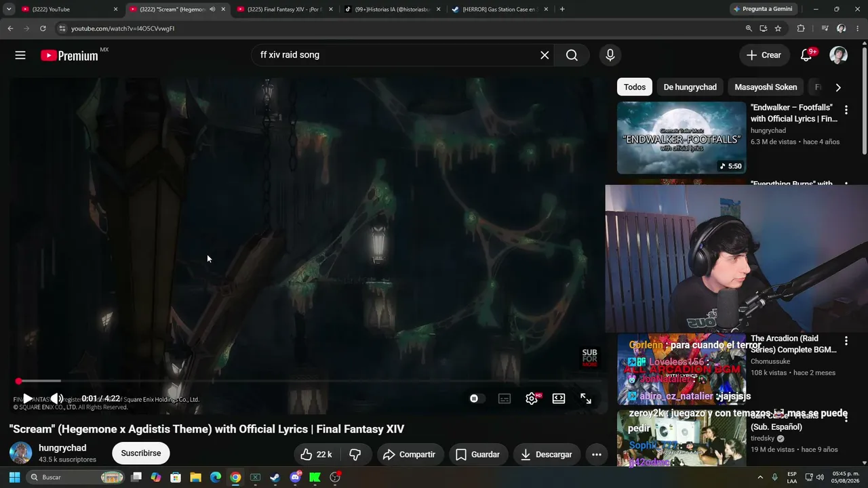Enter fullscreen video mode
The width and height of the screenshot is (868, 488).
point(586,399)
